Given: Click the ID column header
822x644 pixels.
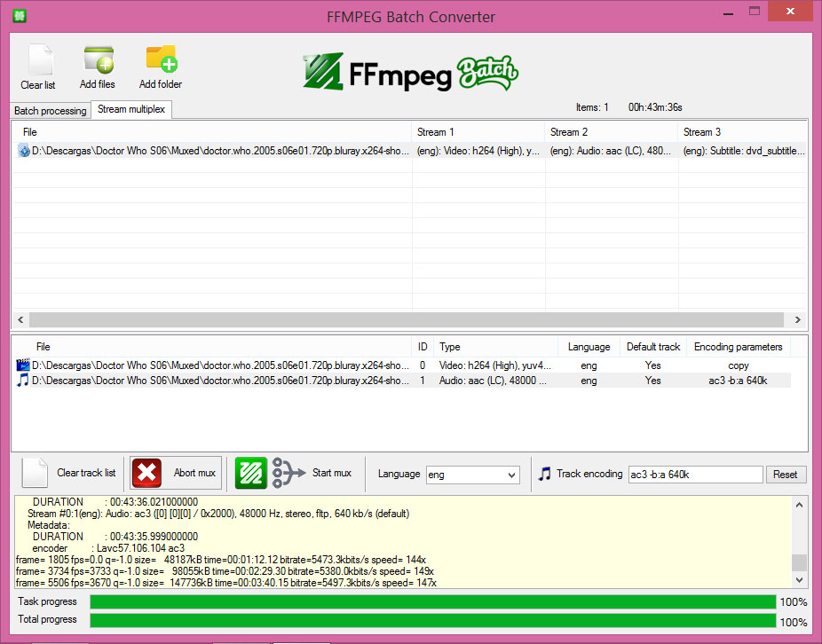Looking at the screenshot, I should [423, 347].
